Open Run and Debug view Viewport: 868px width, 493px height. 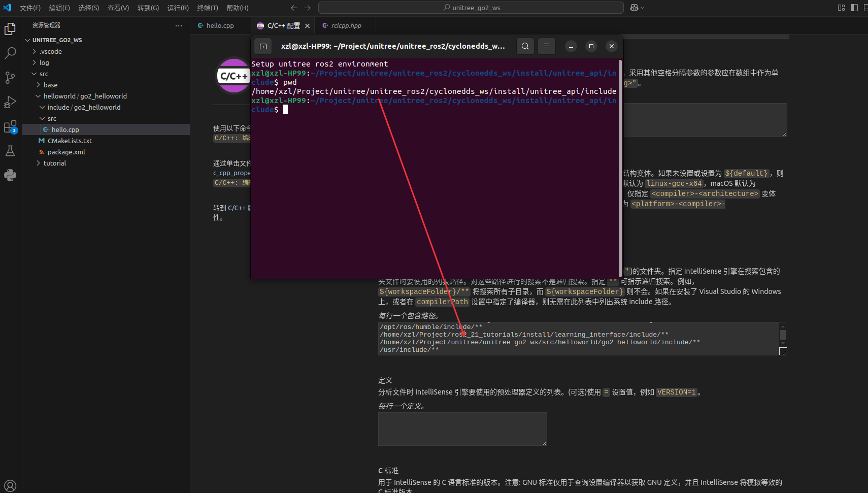tap(10, 102)
